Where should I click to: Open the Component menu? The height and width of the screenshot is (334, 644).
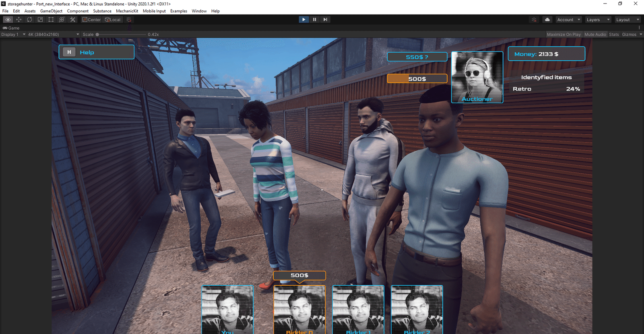coord(78,11)
